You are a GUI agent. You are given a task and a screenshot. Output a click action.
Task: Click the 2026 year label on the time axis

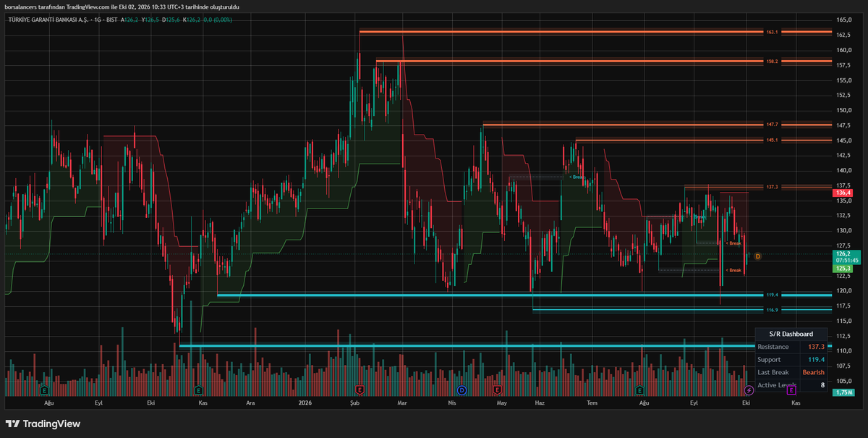[x=305, y=402]
